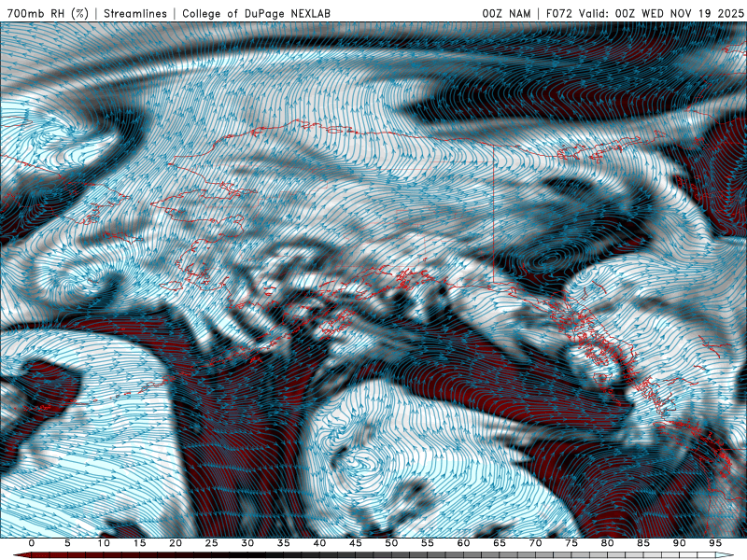Click 'Valid: 00Z WED NOV 19 2025' text
The height and width of the screenshot is (560, 747).
661,13
